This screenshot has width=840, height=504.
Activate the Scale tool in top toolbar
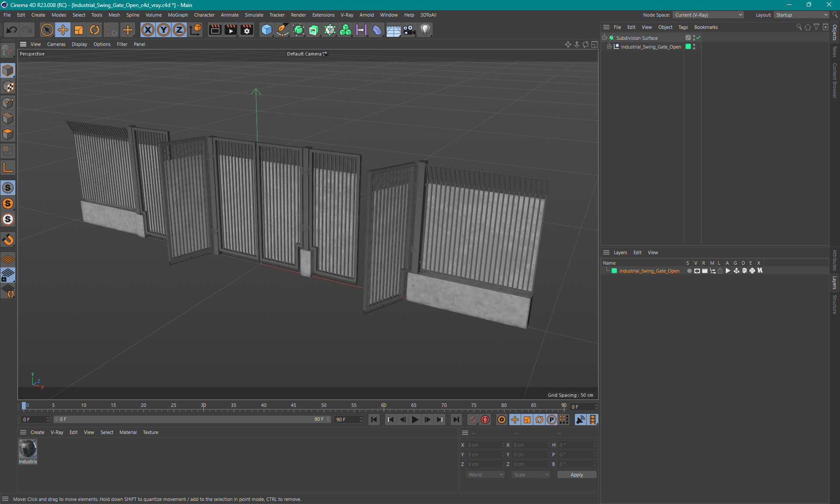[x=79, y=30]
